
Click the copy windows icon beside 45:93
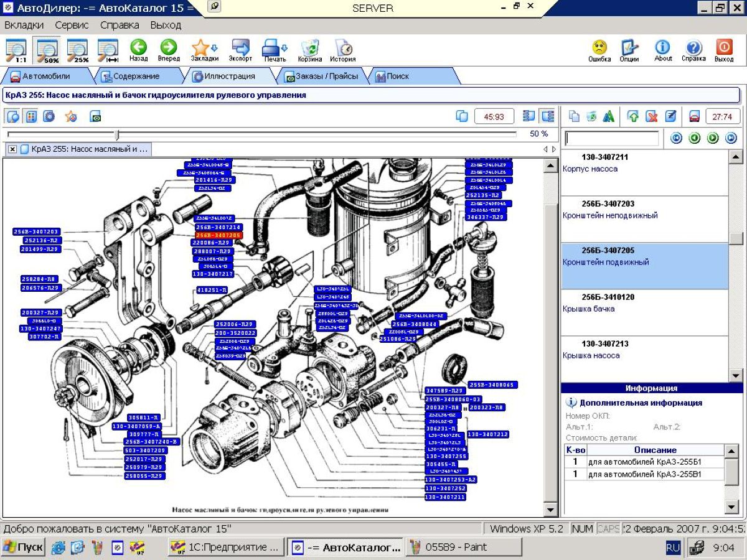pyautogui.click(x=462, y=116)
